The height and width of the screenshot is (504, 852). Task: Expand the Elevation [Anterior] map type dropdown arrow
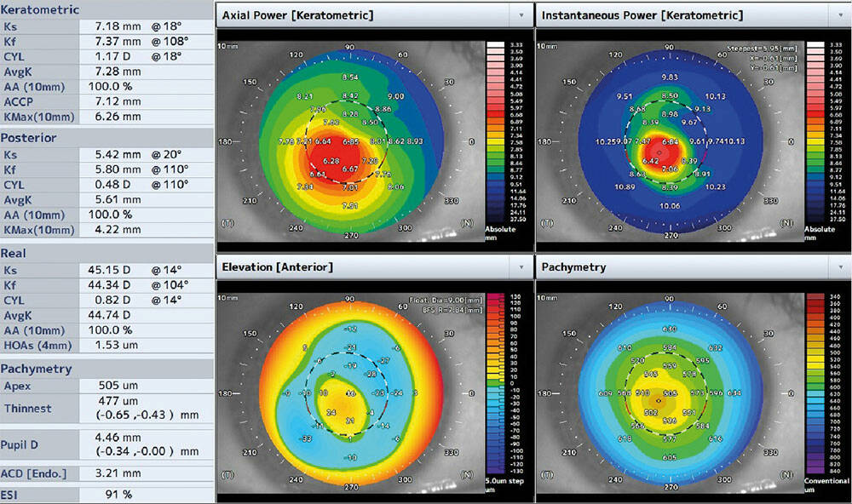520,266
